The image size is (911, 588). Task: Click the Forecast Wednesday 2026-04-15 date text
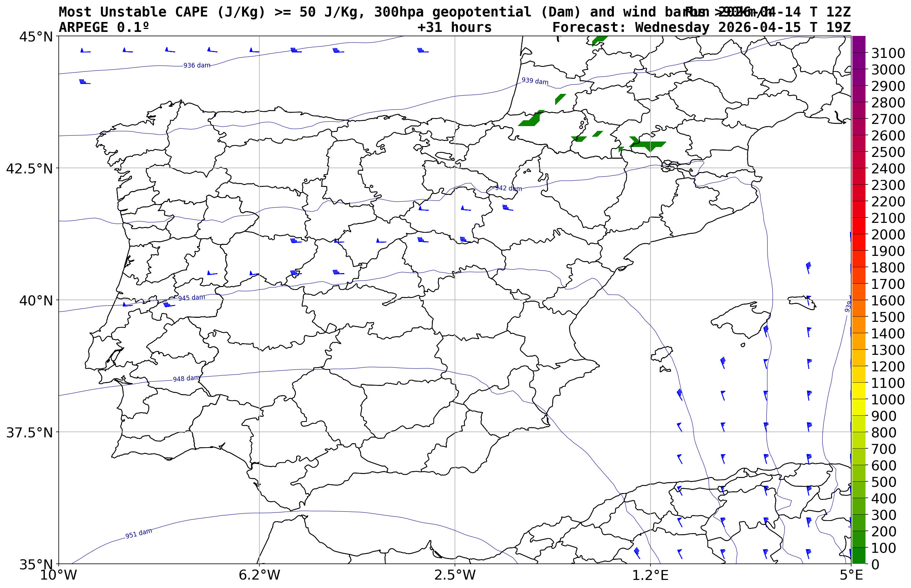click(x=701, y=27)
